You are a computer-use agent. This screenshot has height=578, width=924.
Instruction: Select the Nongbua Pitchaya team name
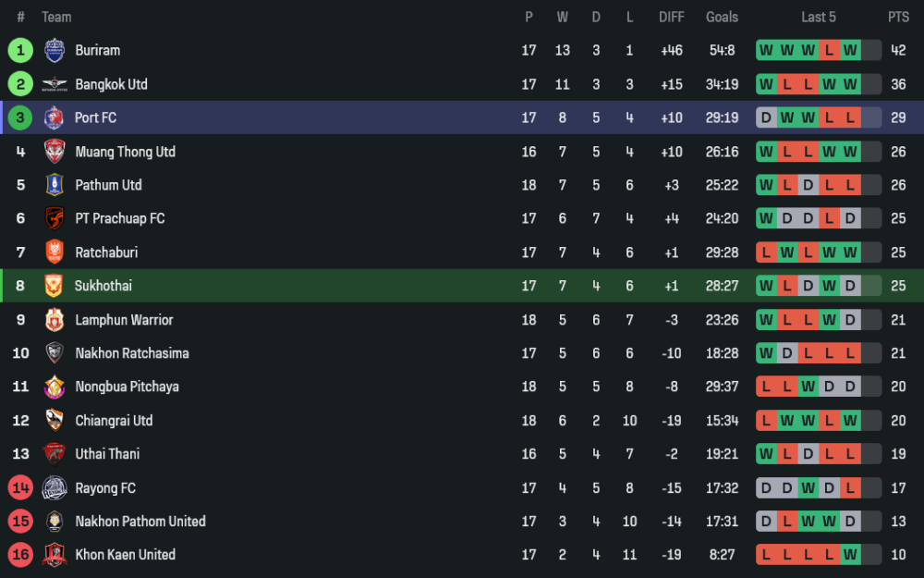tap(127, 387)
